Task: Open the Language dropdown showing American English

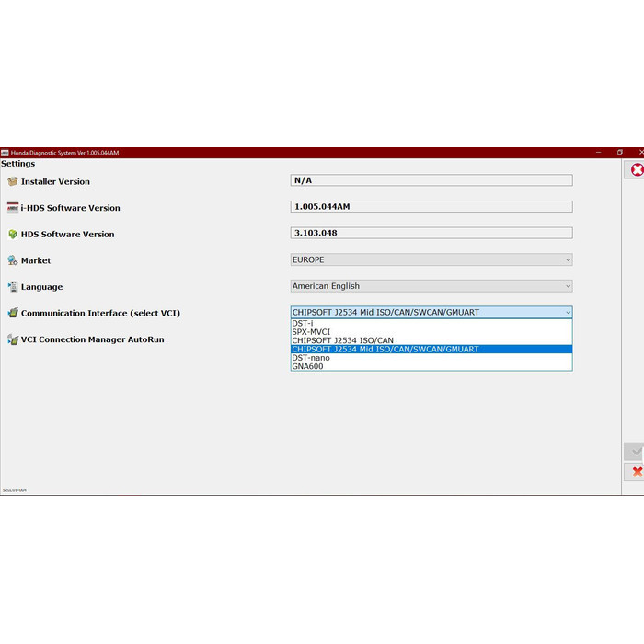Action: [x=431, y=286]
